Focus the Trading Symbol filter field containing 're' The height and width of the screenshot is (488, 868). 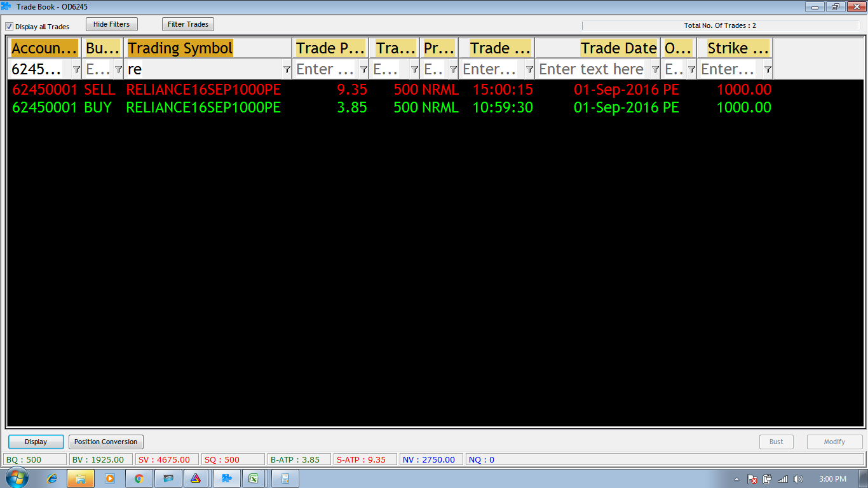click(203, 69)
